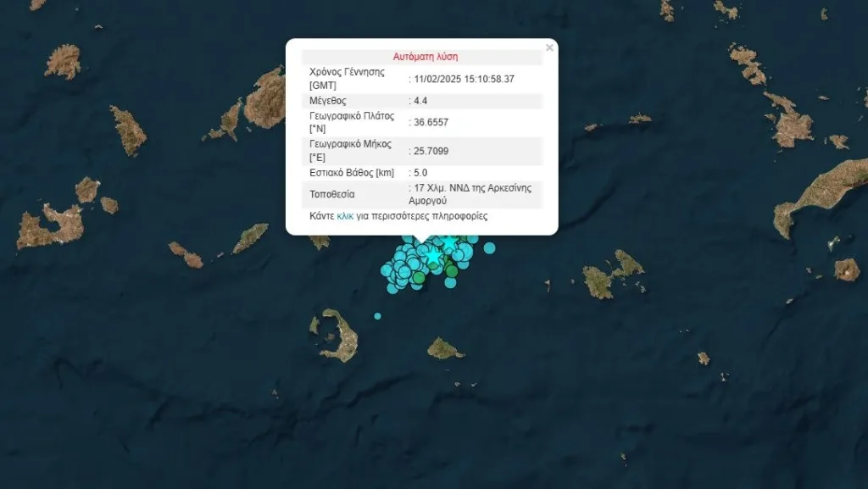Screen dimensions: 868x489
Task: Select the small isolated cyan dot near Santorini
Action: coord(377,316)
